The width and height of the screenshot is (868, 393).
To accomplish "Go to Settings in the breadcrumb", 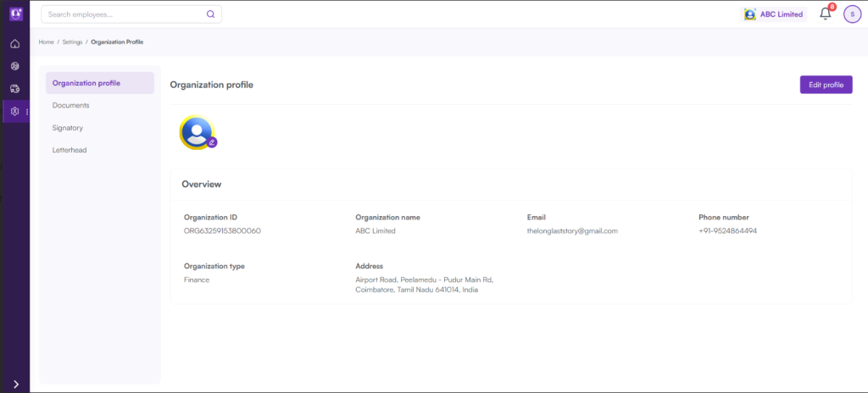I will [72, 42].
